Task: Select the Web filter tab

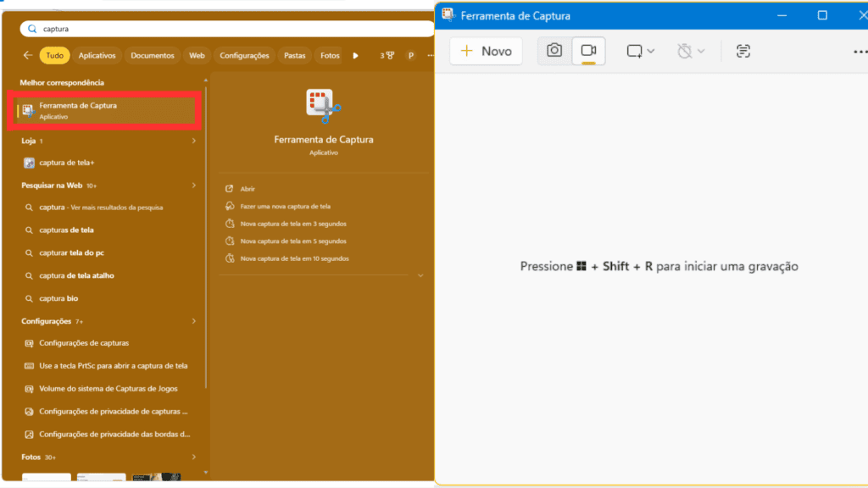Action: tap(197, 55)
